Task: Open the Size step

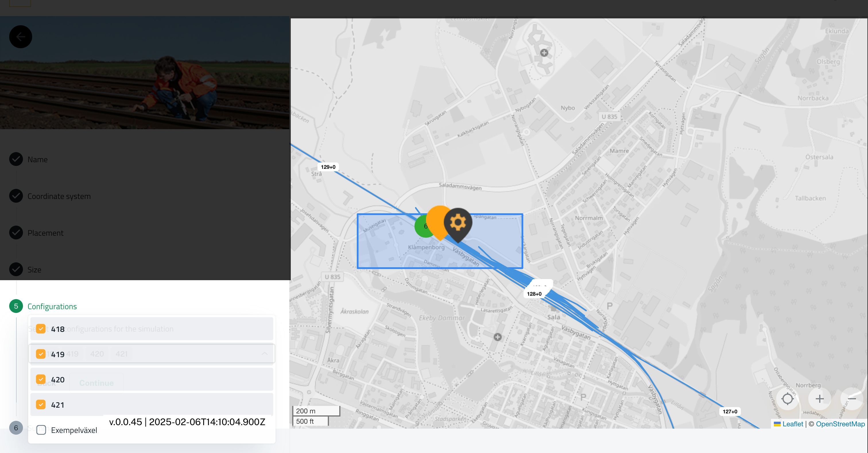Action: coord(34,270)
